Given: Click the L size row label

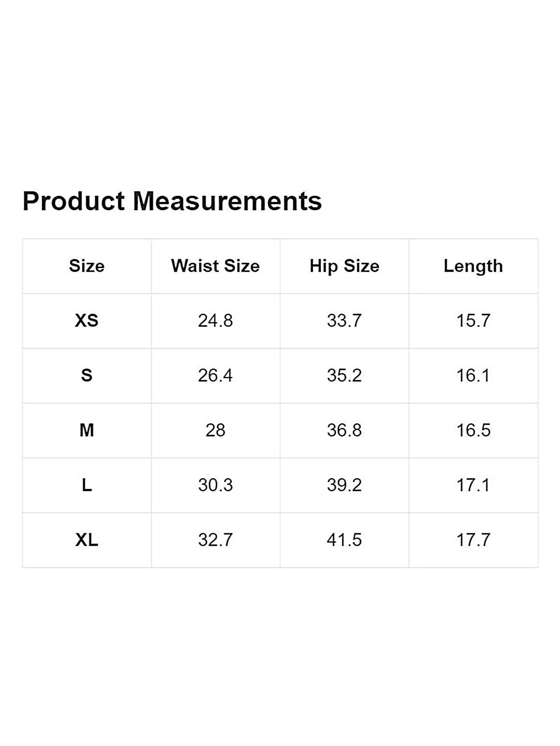Looking at the screenshot, I should tap(87, 485).
